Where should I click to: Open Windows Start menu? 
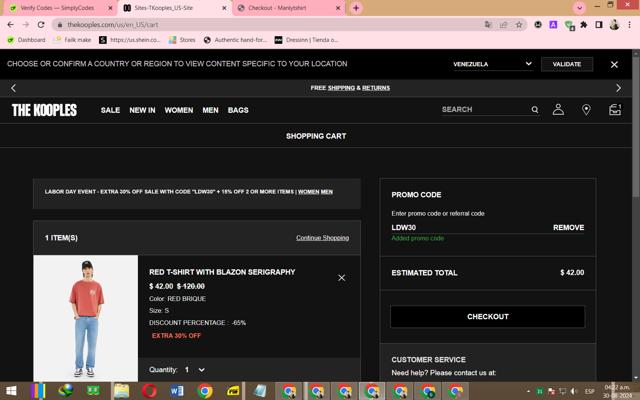pyautogui.click(x=11, y=391)
